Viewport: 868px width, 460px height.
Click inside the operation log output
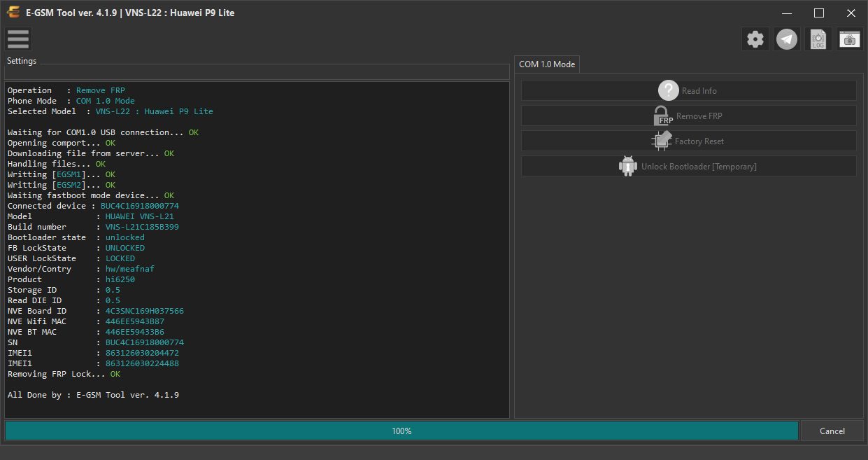pos(257,250)
